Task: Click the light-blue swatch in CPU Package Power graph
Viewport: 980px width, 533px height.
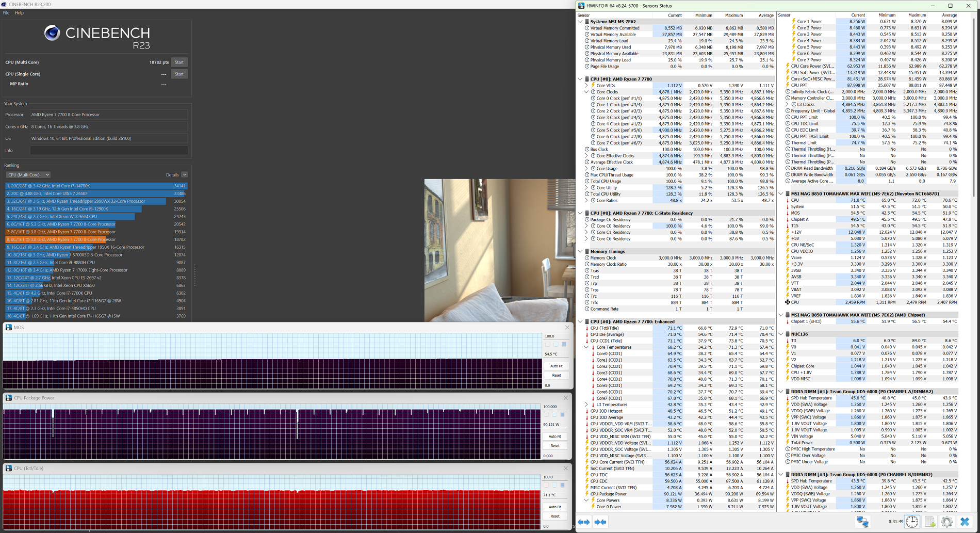Action: 554,414
